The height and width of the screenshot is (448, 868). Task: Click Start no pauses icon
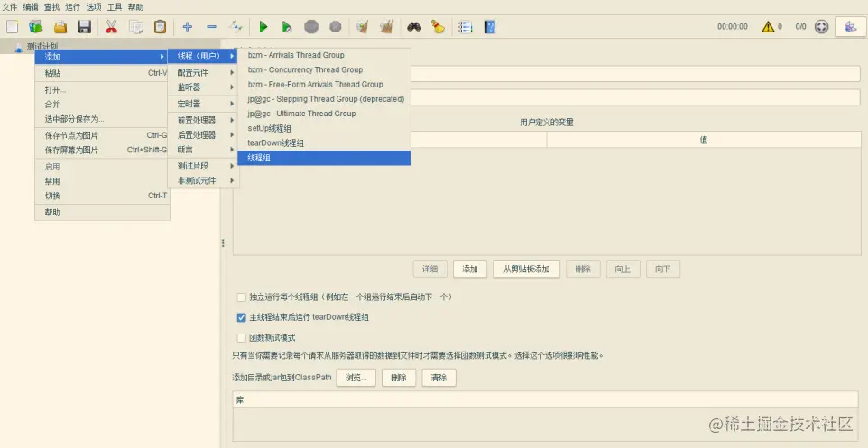(x=287, y=26)
